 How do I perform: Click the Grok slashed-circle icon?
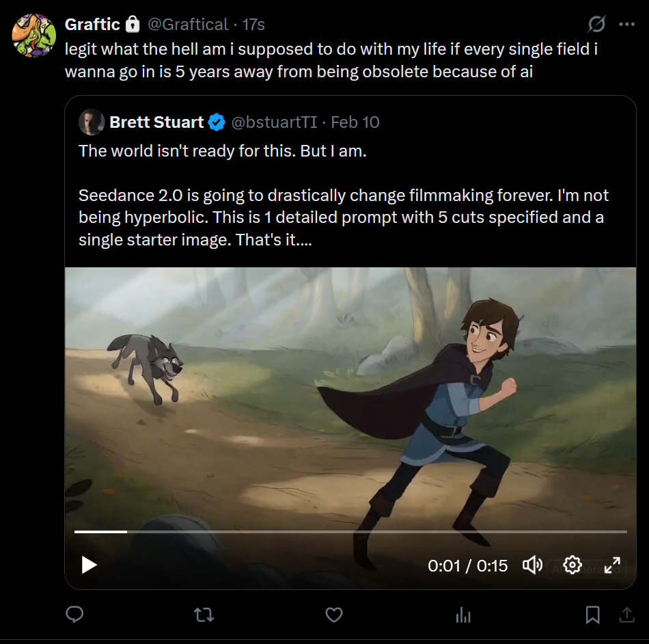pyautogui.click(x=596, y=25)
